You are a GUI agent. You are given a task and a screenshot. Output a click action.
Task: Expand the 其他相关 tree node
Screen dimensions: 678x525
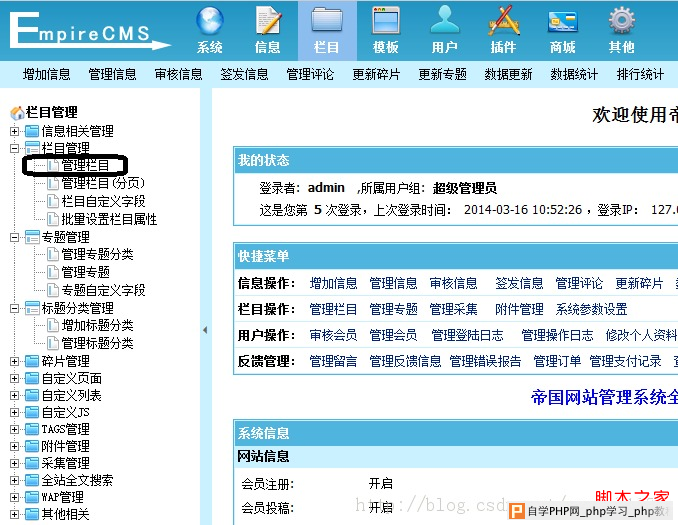click(14, 514)
